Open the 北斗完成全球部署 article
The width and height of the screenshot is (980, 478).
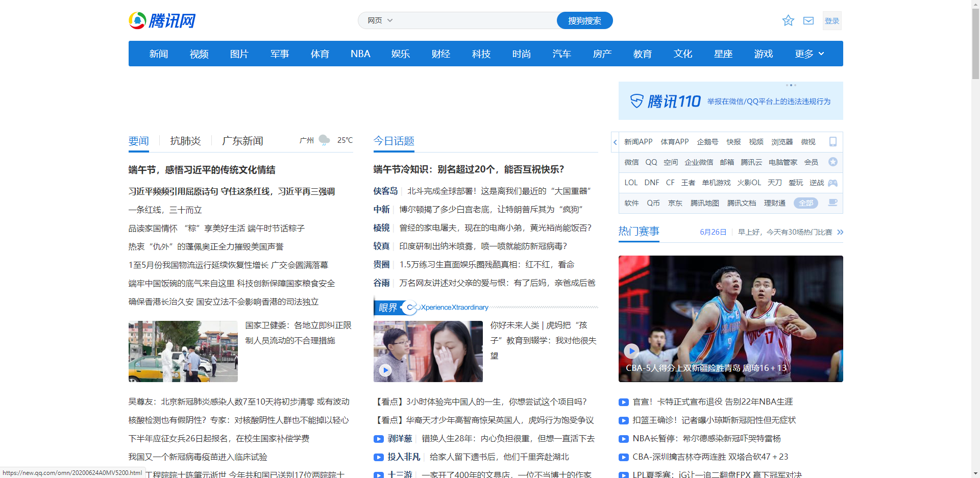(499, 191)
